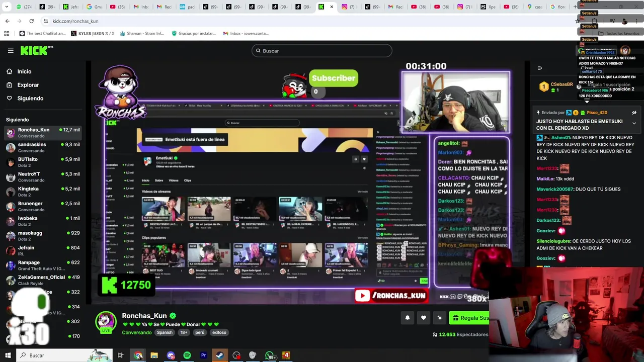Open Premiere Pro from the taskbar
Screen dimensions: 644x362
(x=203, y=355)
